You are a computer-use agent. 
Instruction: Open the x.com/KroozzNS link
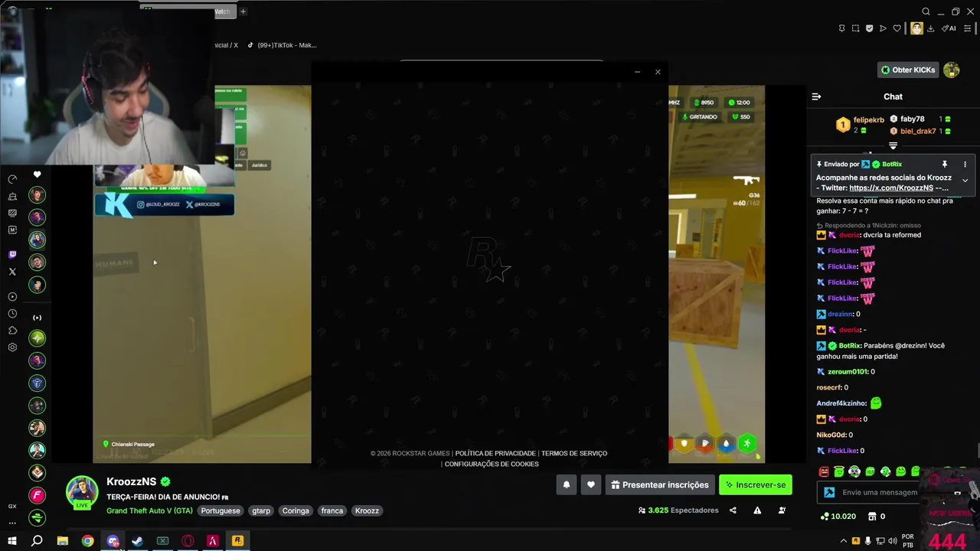(x=891, y=187)
